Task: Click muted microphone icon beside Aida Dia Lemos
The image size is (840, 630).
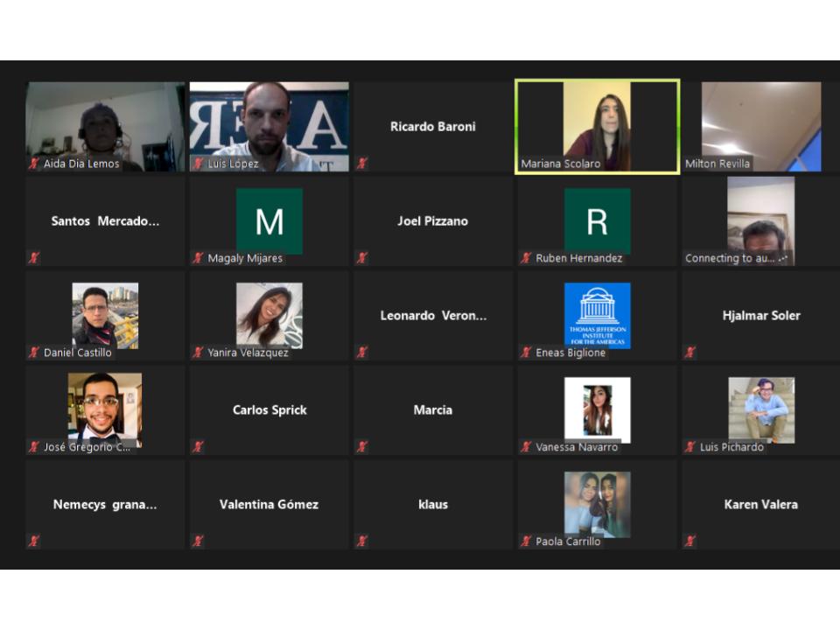Action: pos(34,164)
